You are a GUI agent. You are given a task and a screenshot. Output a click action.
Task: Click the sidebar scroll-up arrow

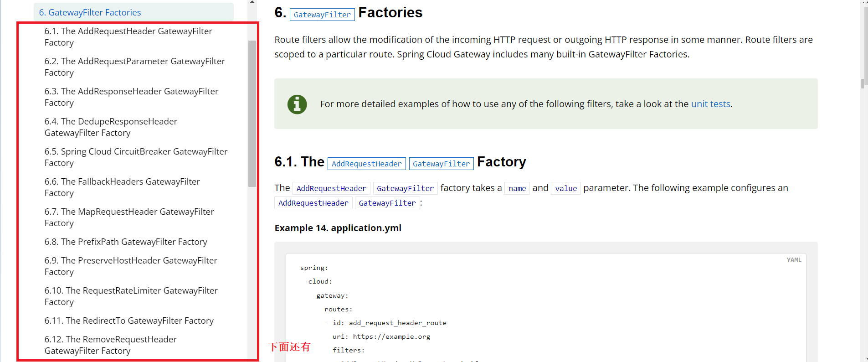[252, 2]
